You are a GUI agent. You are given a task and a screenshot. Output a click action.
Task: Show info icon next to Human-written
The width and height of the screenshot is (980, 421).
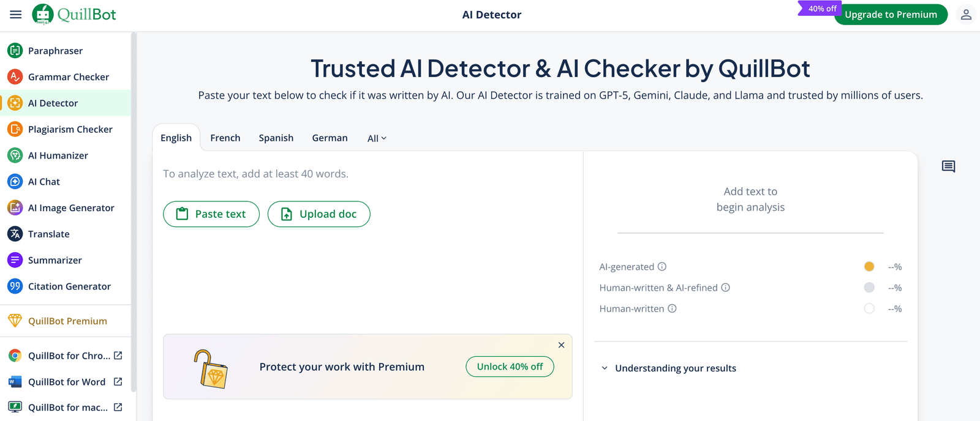pyautogui.click(x=672, y=308)
